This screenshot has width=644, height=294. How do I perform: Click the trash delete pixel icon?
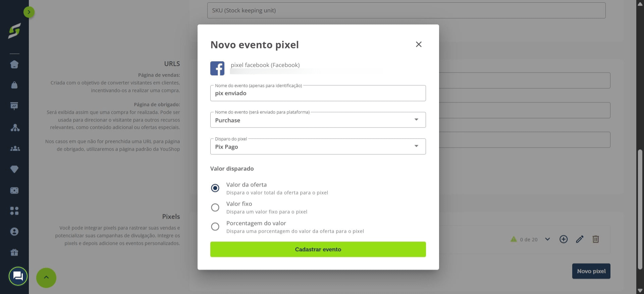596,239
